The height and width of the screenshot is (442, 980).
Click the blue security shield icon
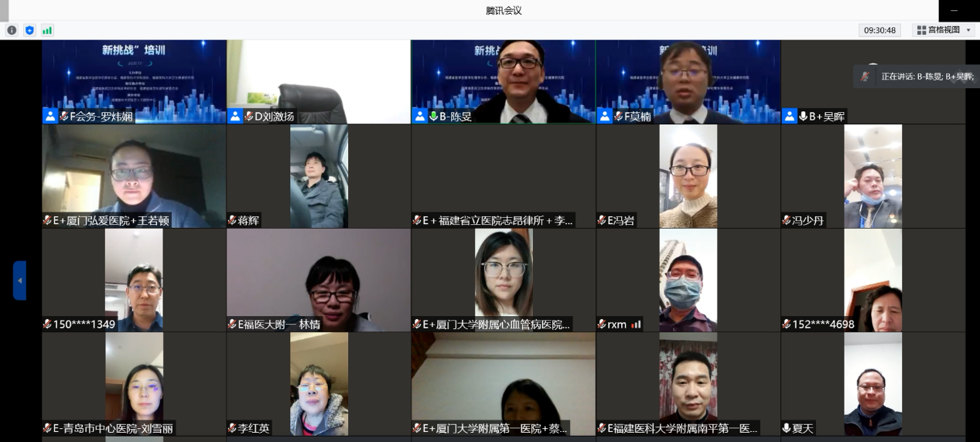[x=29, y=30]
